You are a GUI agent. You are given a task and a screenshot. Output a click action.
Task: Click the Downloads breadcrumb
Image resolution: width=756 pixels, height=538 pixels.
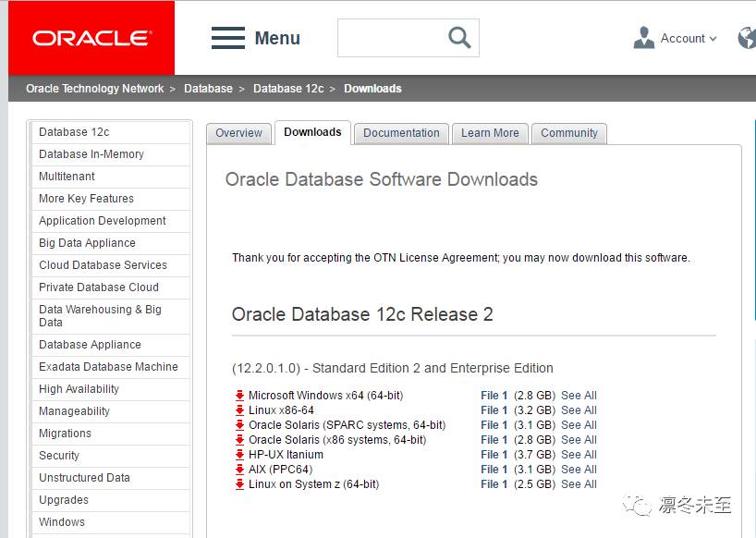click(x=372, y=89)
